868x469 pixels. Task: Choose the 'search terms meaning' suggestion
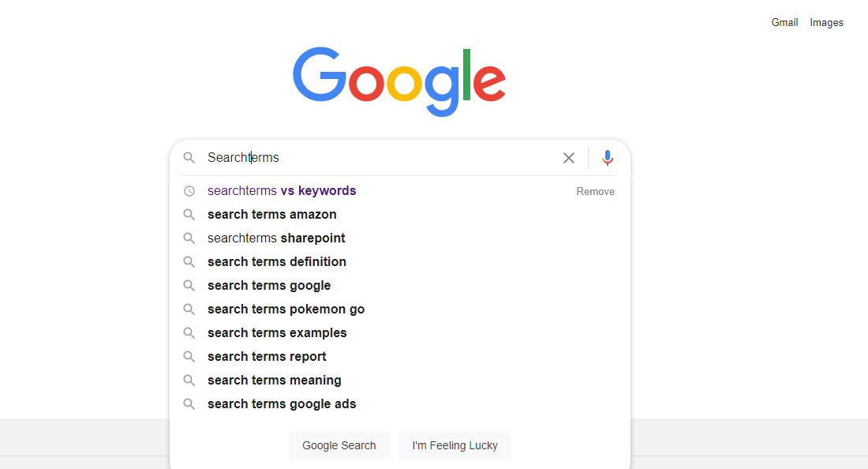coord(274,380)
